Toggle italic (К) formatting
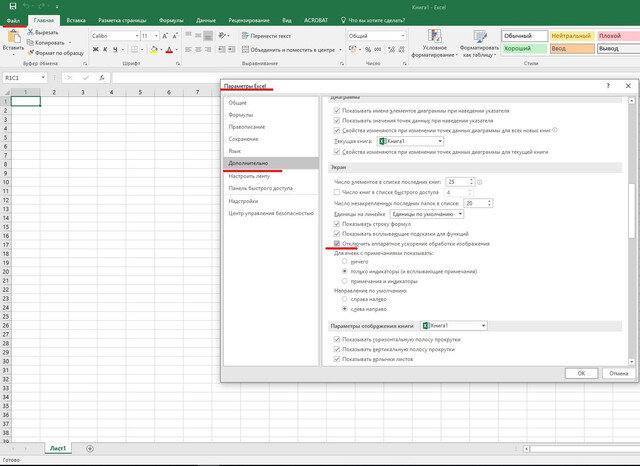 point(105,49)
